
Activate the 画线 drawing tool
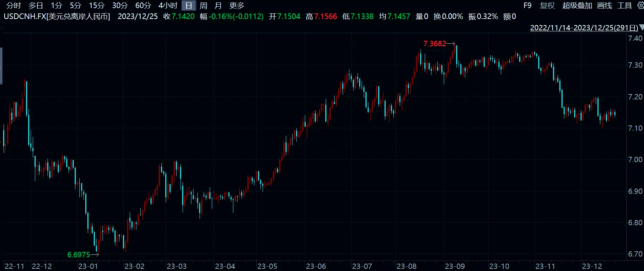click(605, 6)
